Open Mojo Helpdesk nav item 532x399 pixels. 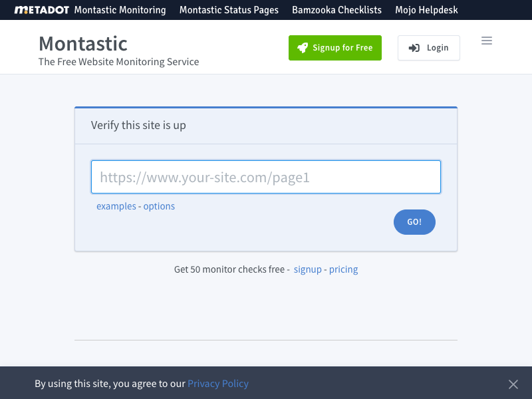[x=426, y=10]
